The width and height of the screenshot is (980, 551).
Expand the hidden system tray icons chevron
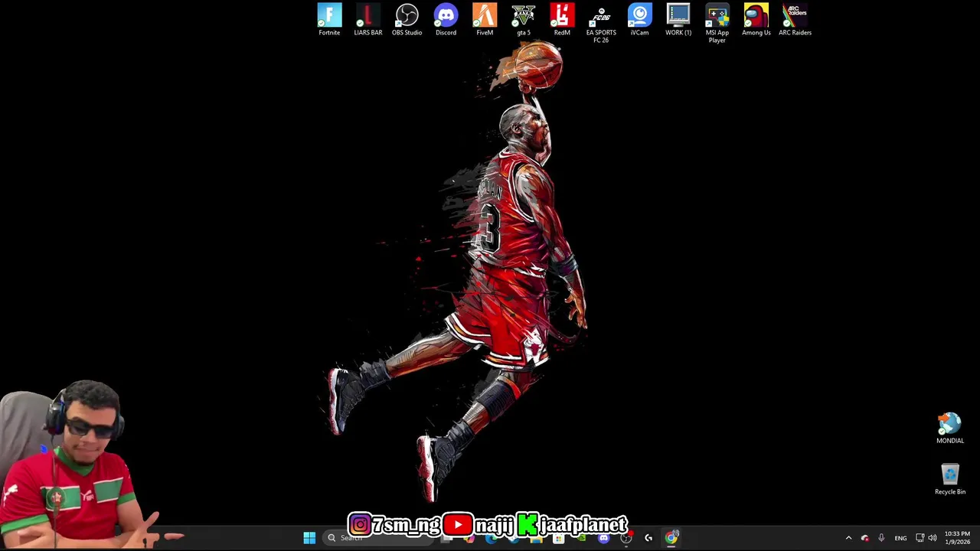coord(848,538)
